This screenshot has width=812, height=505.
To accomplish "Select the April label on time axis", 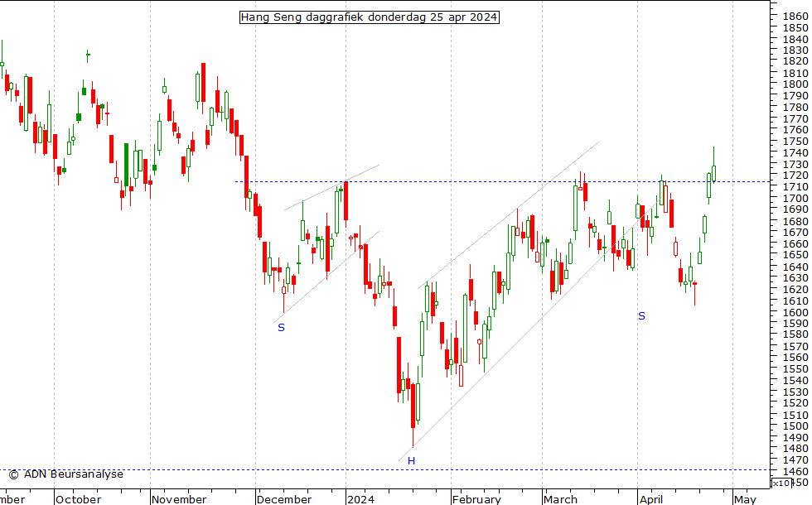I will point(651,499).
